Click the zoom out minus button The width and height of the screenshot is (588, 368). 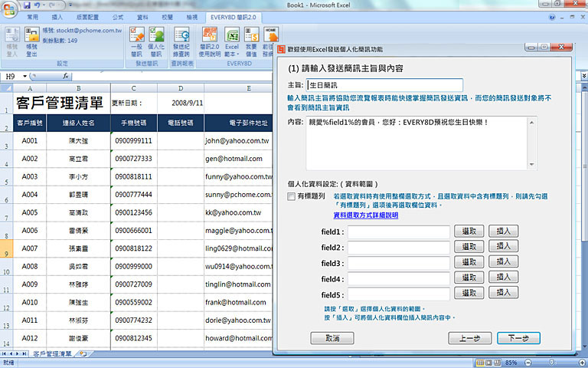pyautogui.click(x=528, y=363)
